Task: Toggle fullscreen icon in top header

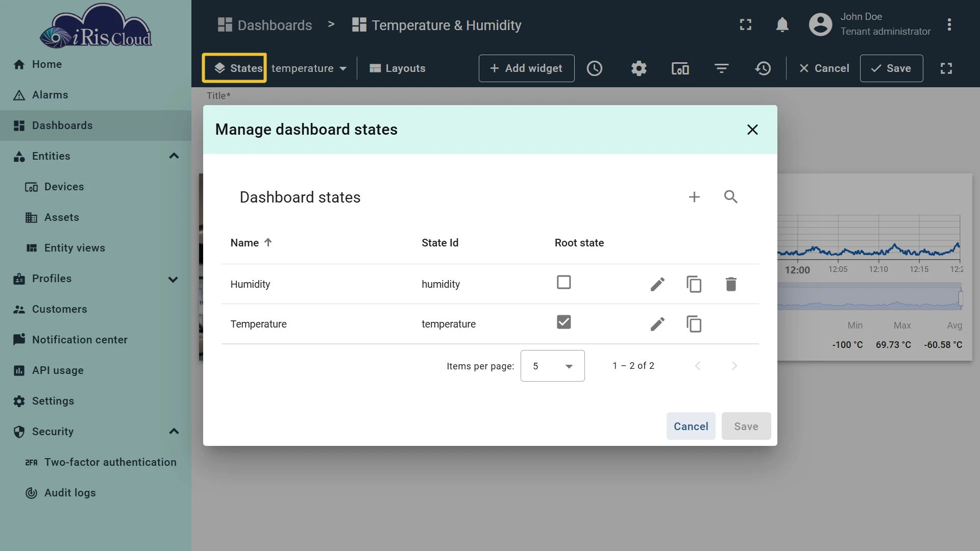Action: [746, 24]
